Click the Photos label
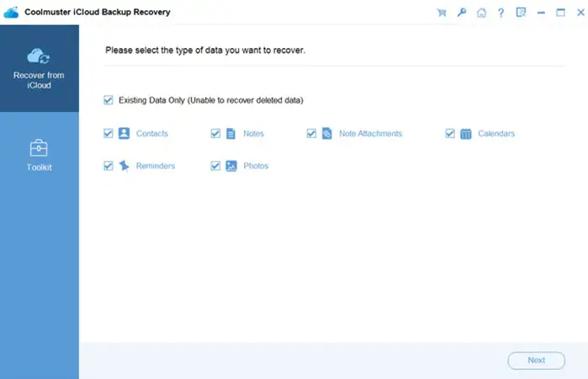The height and width of the screenshot is (379, 588). tap(256, 166)
